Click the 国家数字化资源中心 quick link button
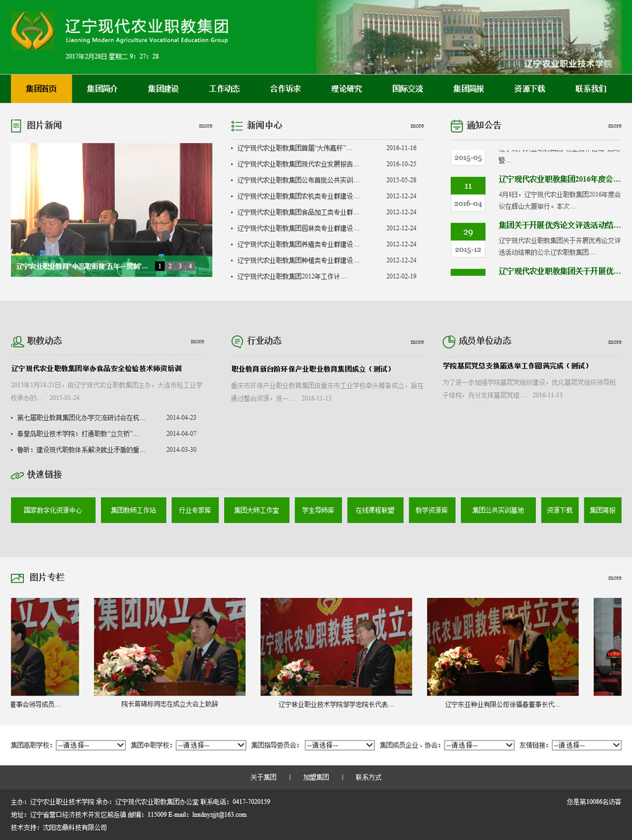The image size is (632, 840). point(53,510)
